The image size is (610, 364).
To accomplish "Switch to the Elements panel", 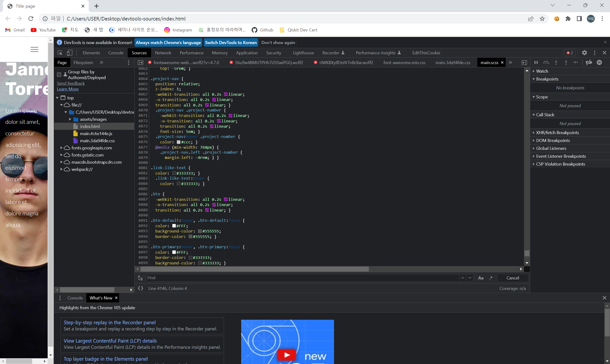I will point(91,53).
